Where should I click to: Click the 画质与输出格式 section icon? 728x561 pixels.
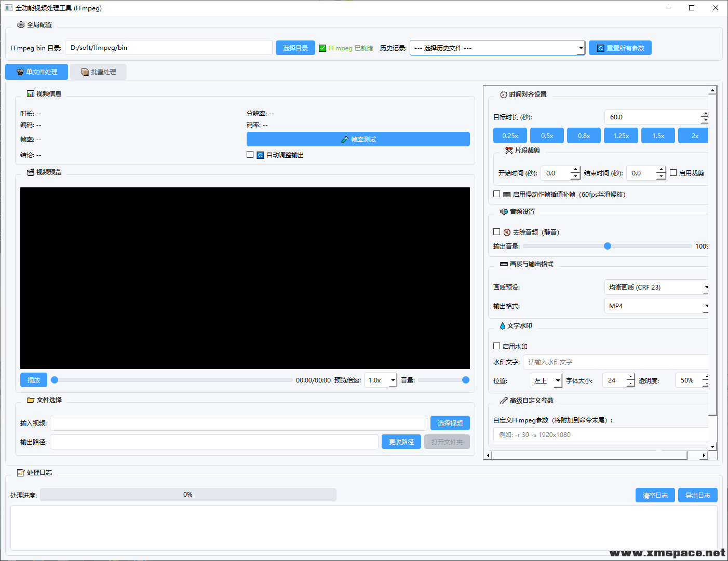coord(504,264)
